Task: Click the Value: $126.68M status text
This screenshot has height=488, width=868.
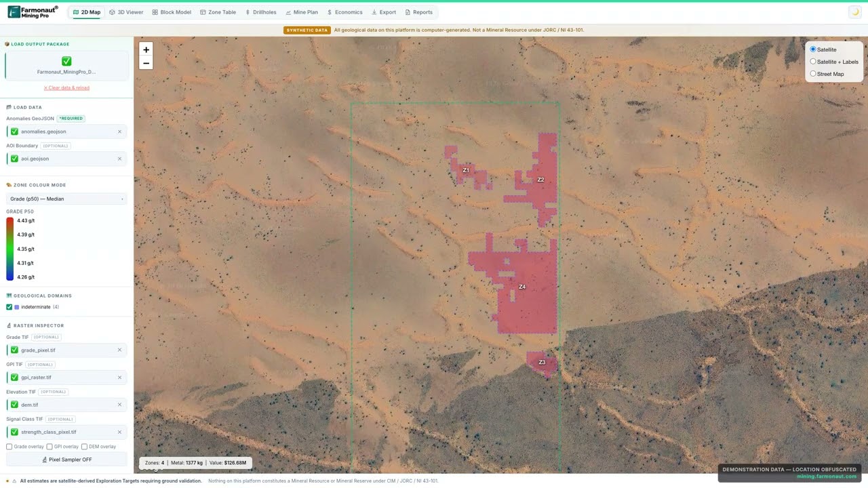Action: (227, 463)
